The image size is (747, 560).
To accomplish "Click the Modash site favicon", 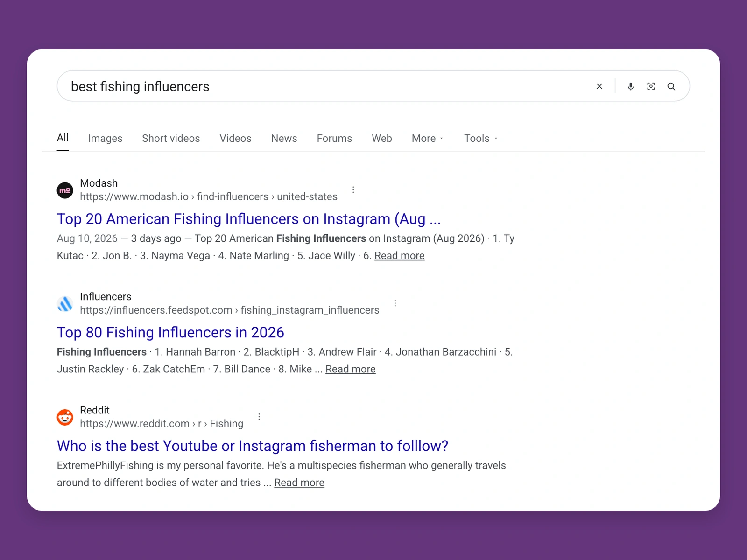I will (x=65, y=190).
